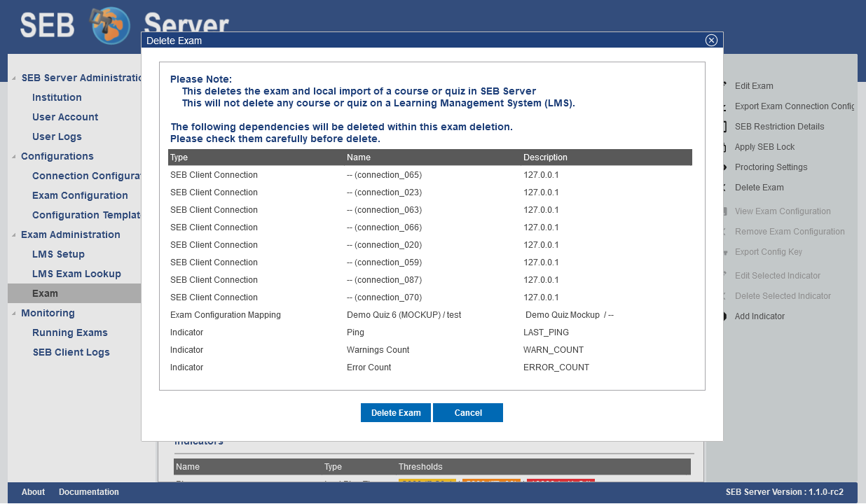
Task: Collapse the SEB Server Administration tree section
Action: click(x=14, y=78)
